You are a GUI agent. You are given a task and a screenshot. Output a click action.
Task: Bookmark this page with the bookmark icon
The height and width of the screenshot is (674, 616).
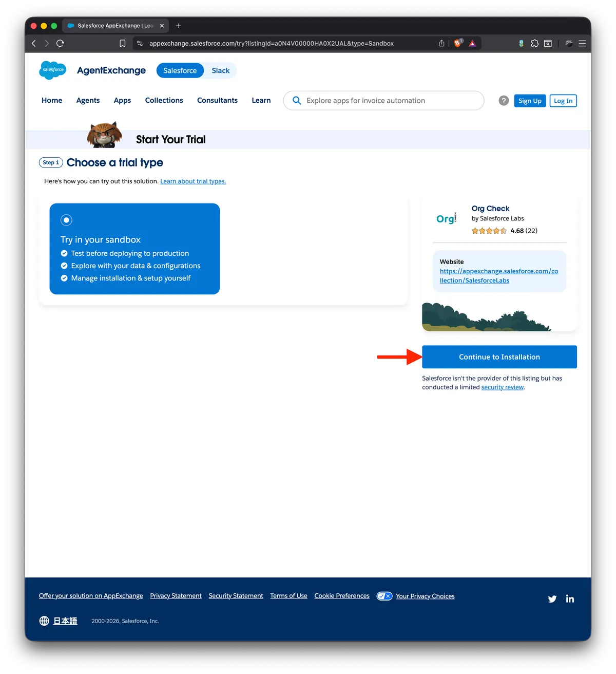(123, 44)
